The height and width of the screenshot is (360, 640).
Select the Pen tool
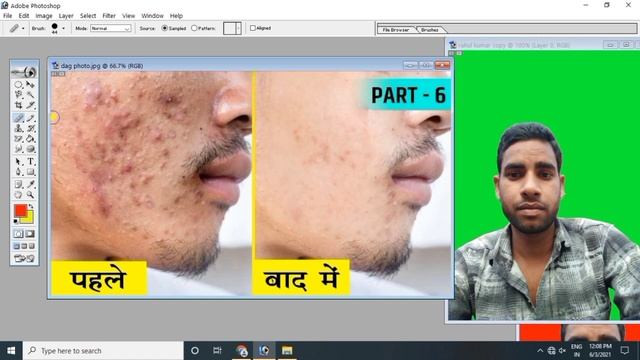[x=18, y=172]
